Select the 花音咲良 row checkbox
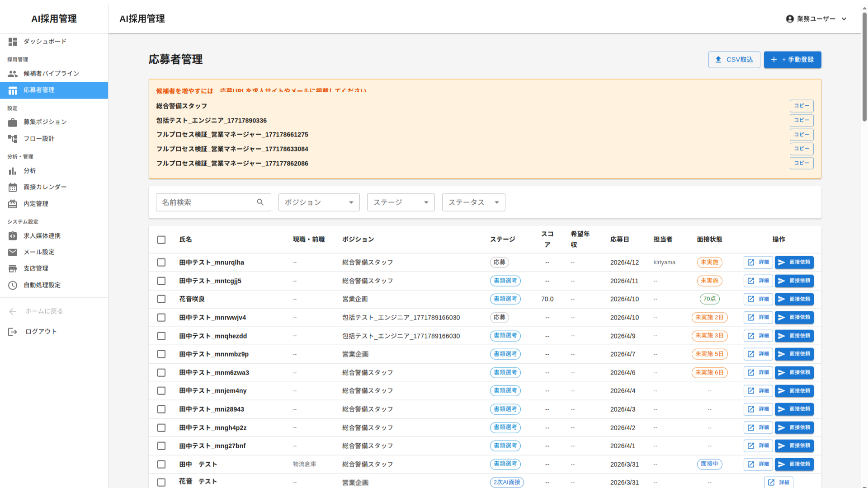 pyautogui.click(x=161, y=299)
